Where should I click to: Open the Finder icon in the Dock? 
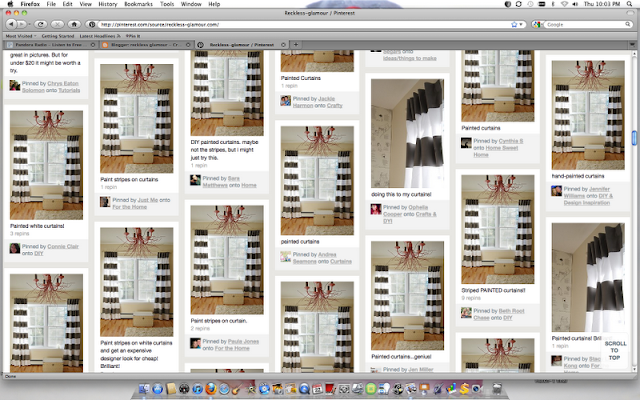coord(144,389)
